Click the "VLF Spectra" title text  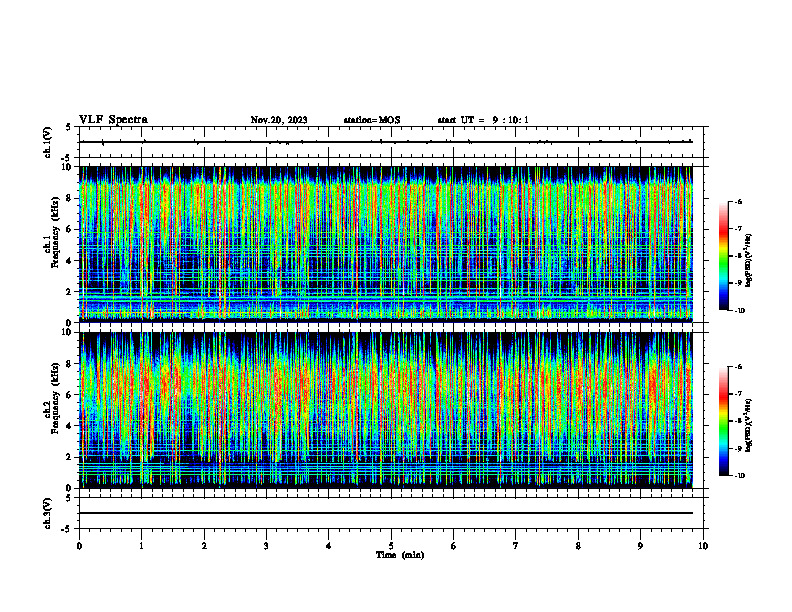(x=113, y=120)
